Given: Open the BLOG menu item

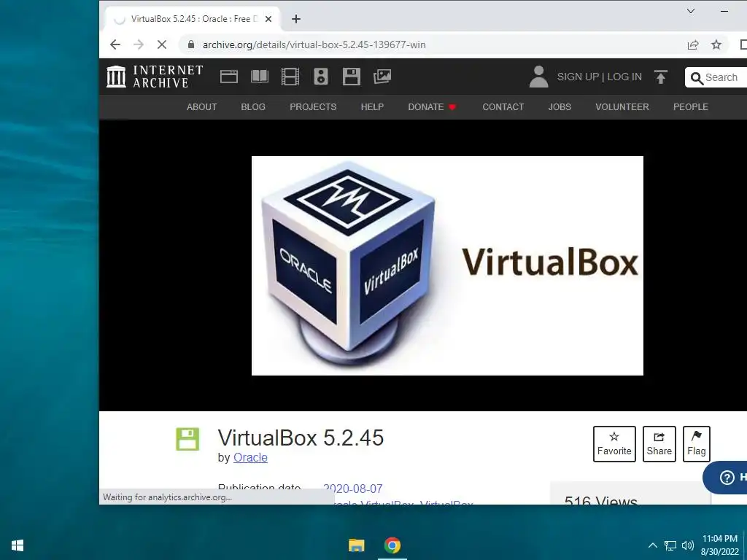Looking at the screenshot, I should (253, 107).
